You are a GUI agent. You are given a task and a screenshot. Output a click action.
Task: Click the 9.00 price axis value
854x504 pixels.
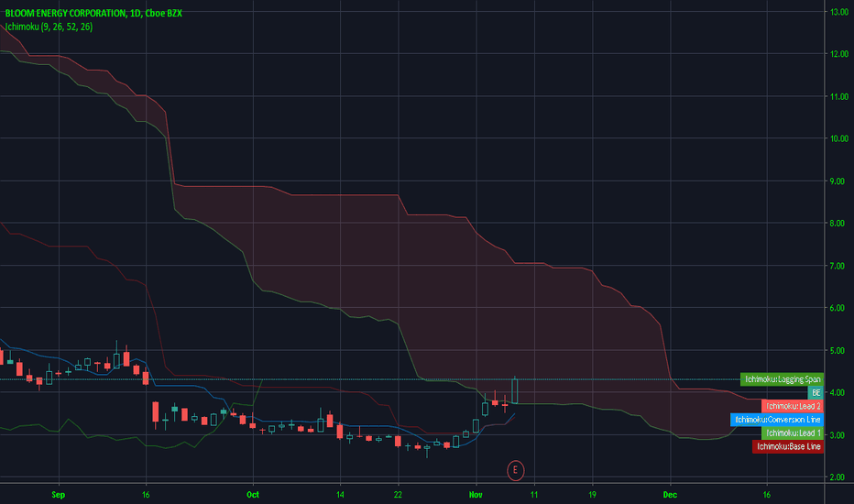838,181
